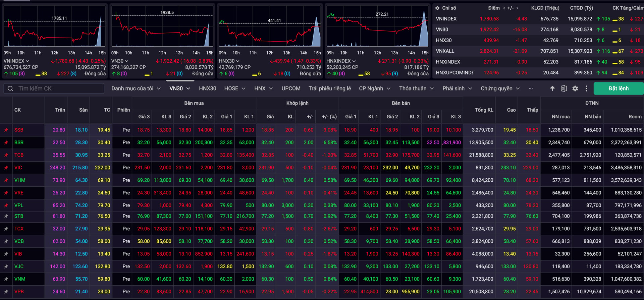
Task: Unpin the VHM row
Action: (6, 180)
